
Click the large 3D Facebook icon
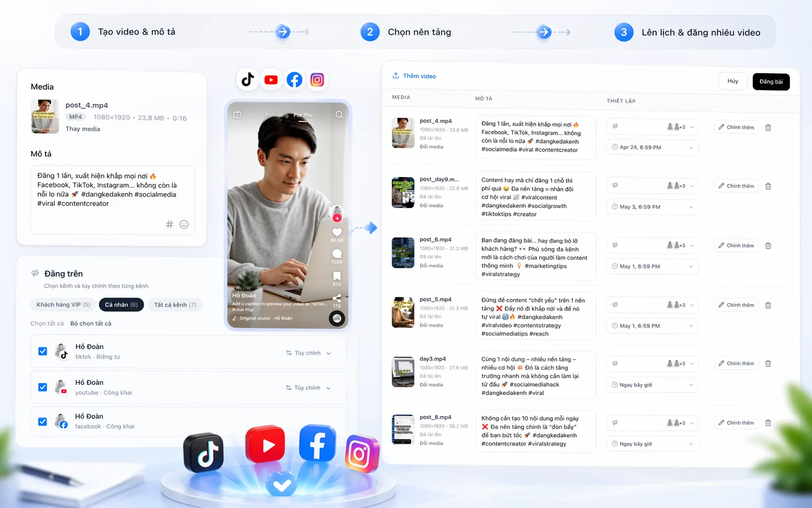tap(317, 443)
